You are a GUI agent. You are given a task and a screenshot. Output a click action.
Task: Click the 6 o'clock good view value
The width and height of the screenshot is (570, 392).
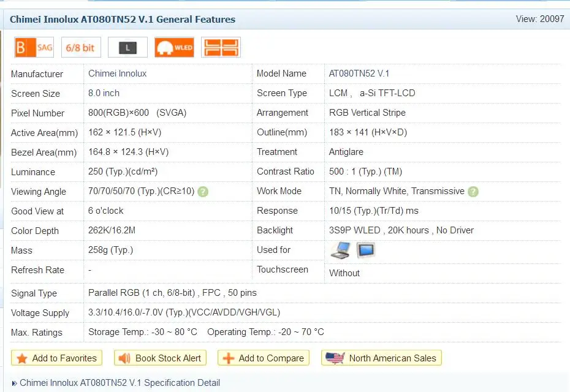coord(106,211)
